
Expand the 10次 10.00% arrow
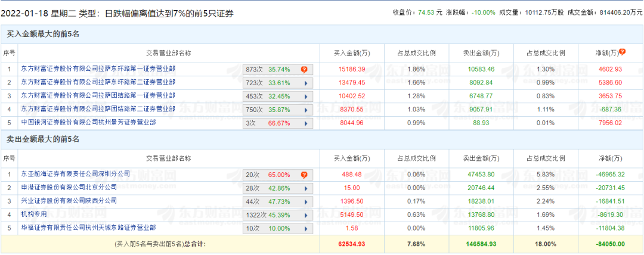(305, 228)
